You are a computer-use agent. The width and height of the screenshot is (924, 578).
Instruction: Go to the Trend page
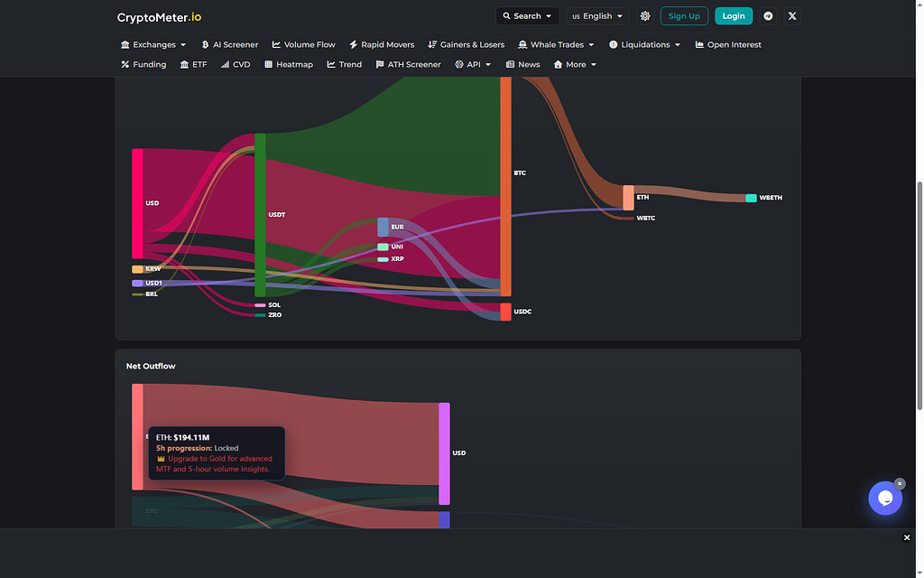tap(344, 65)
